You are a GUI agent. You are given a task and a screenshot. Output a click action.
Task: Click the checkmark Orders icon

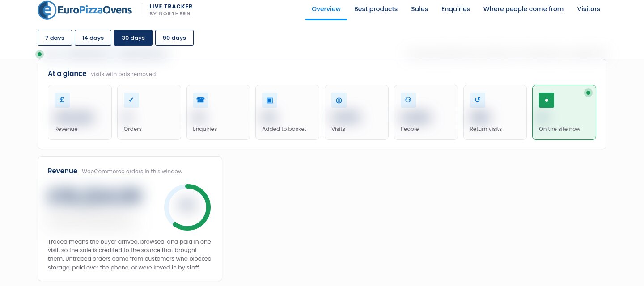(x=131, y=100)
